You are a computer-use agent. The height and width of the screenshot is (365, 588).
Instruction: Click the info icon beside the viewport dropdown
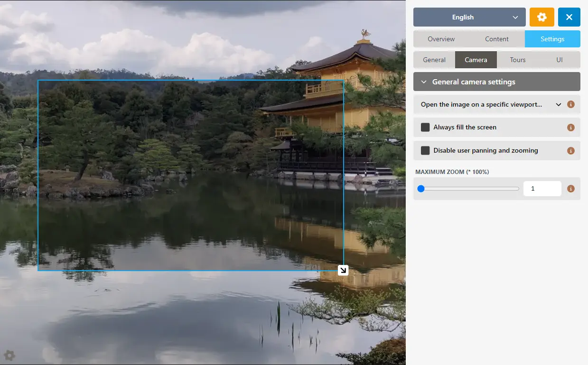[x=571, y=104]
